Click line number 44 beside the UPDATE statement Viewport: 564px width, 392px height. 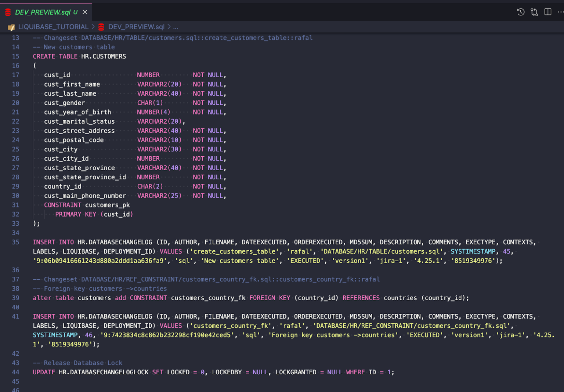(x=15, y=372)
